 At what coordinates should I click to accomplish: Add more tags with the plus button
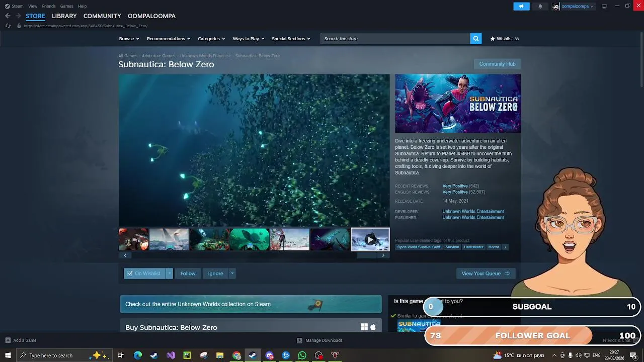505,247
